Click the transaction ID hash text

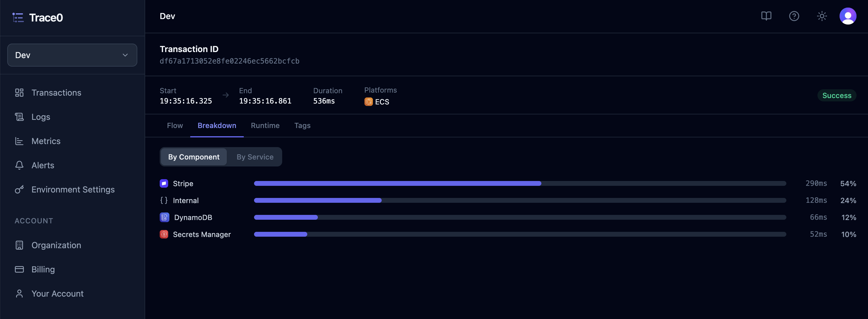point(229,61)
